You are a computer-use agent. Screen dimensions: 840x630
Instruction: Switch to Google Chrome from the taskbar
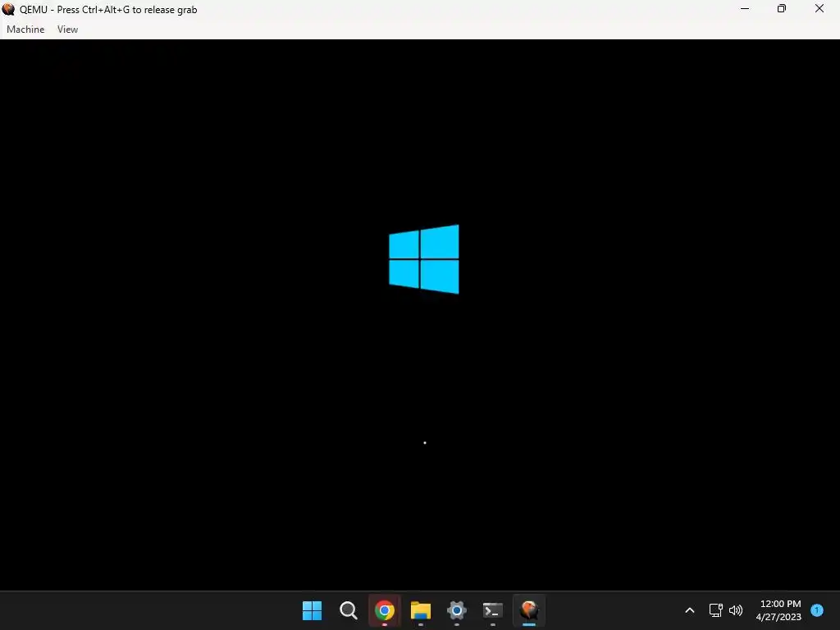(x=384, y=610)
